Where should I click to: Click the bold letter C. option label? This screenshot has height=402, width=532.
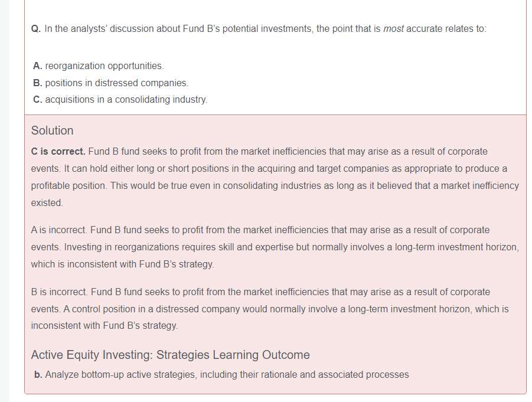point(38,100)
